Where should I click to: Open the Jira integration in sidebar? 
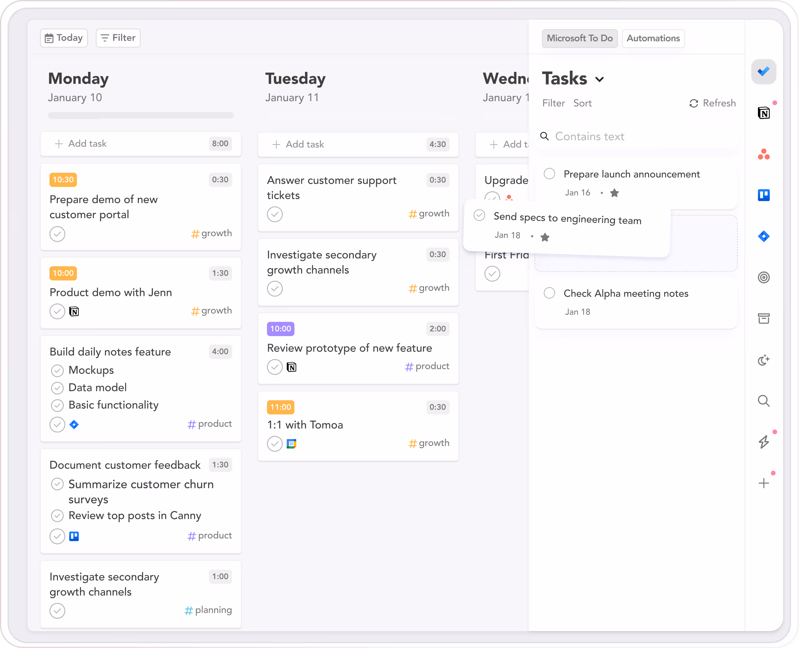(763, 237)
